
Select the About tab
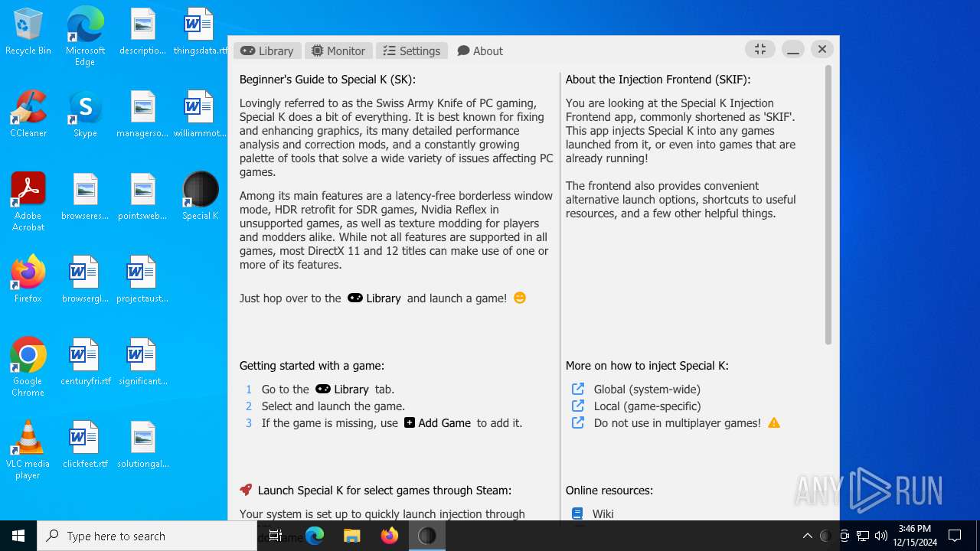click(x=480, y=51)
